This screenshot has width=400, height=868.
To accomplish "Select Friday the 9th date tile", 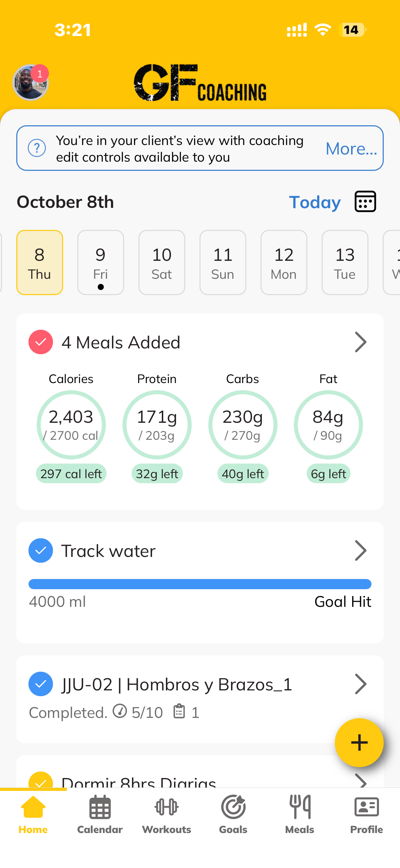I will pos(101,263).
